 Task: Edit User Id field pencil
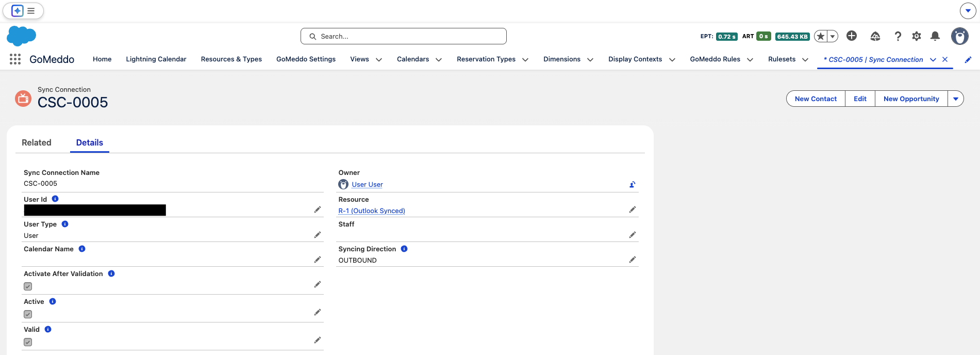pyautogui.click(x=318, y=209)
